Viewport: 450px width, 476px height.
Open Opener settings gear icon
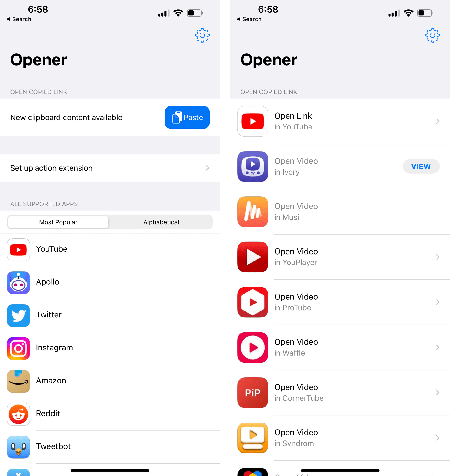pyautogui.click(x=202, y=35)
